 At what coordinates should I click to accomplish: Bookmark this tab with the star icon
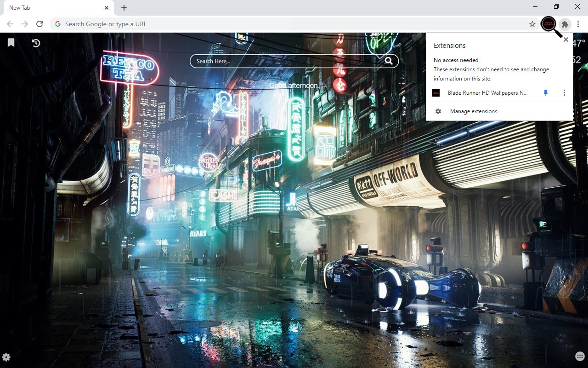tap(532, 24)
